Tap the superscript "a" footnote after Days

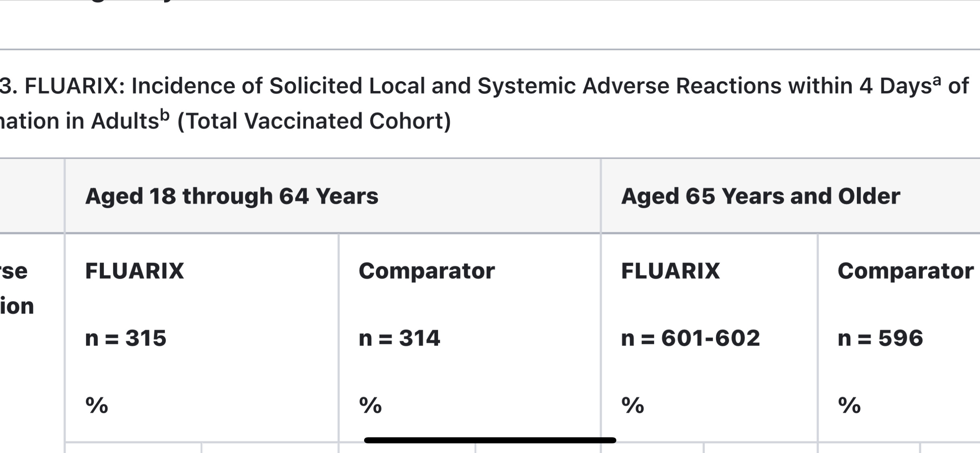[937, 81]
